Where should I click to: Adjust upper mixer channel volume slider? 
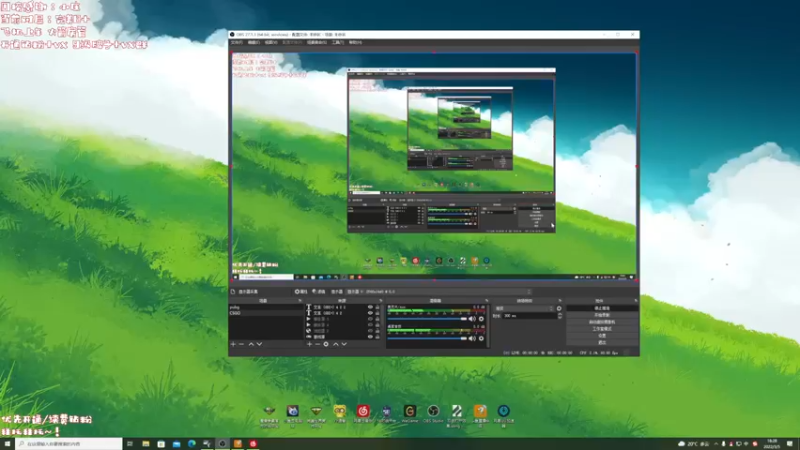[x=427, y=319]
